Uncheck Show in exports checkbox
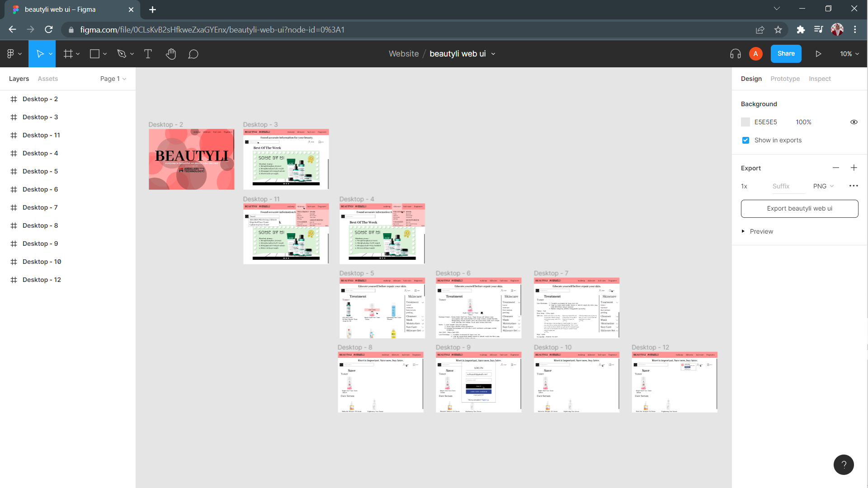Image resolution: width=868 pixels, height=488 pixels. (745, 141)
